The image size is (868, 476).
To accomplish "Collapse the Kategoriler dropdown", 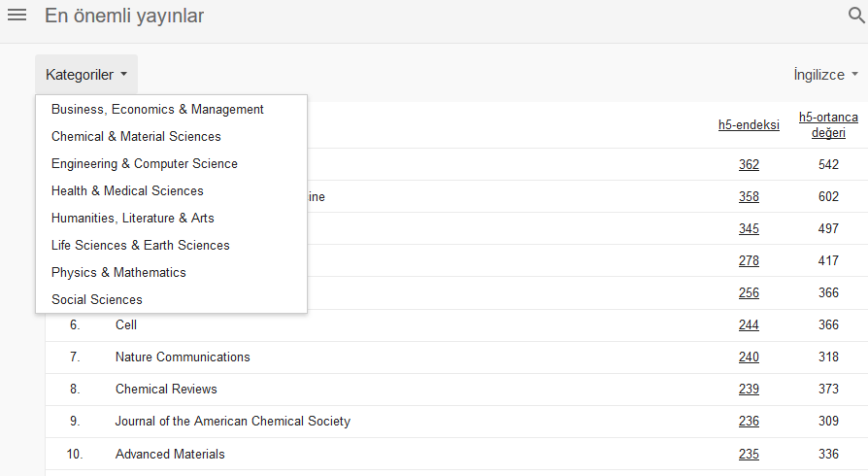I will (x=85, y=75).
